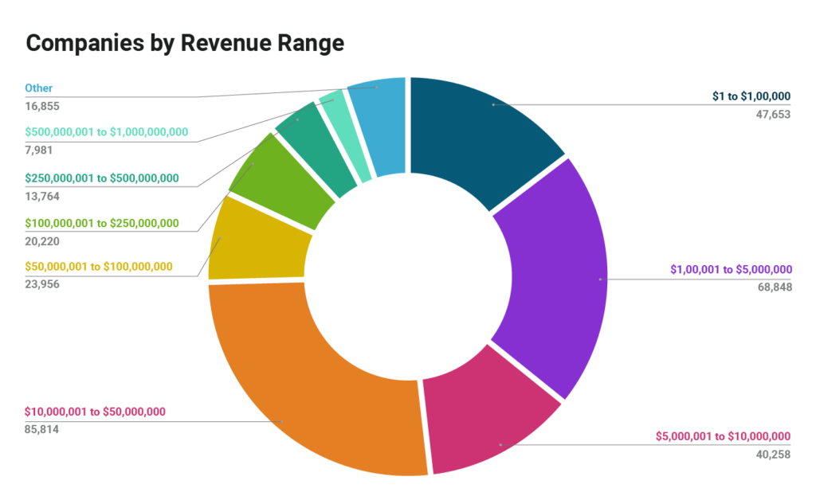Viewport: 816px width, 504px height.
Task: Select the "$1 to $1,00,000" label
Action: (751, 96)
